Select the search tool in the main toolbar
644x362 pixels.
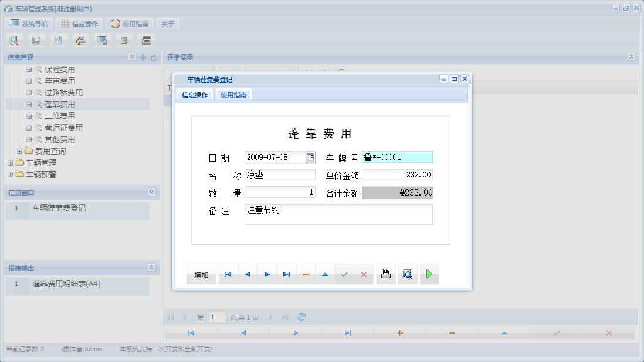pyautogui.click(x=13, y=40)
